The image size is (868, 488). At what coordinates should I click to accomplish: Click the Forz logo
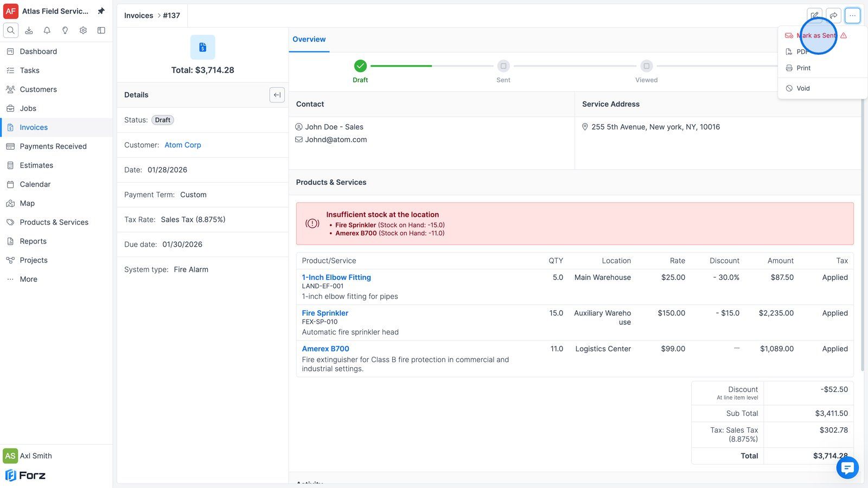coord(25,476)
